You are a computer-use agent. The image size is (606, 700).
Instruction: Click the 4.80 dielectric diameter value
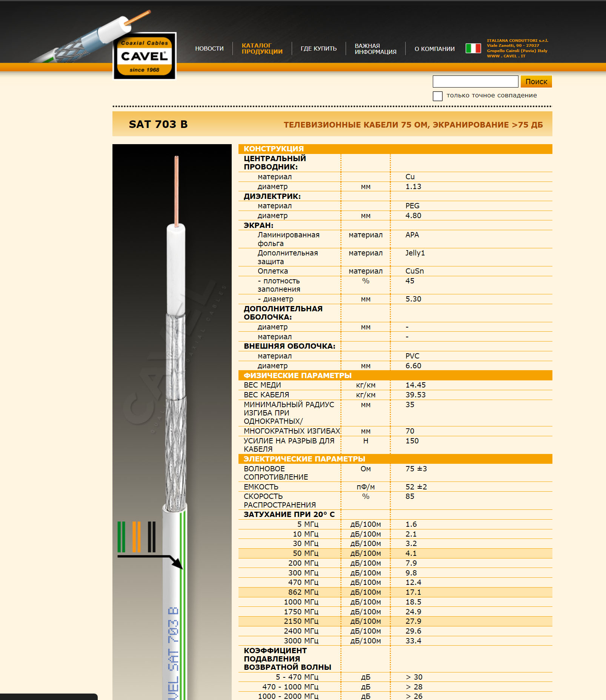[413, 215]
